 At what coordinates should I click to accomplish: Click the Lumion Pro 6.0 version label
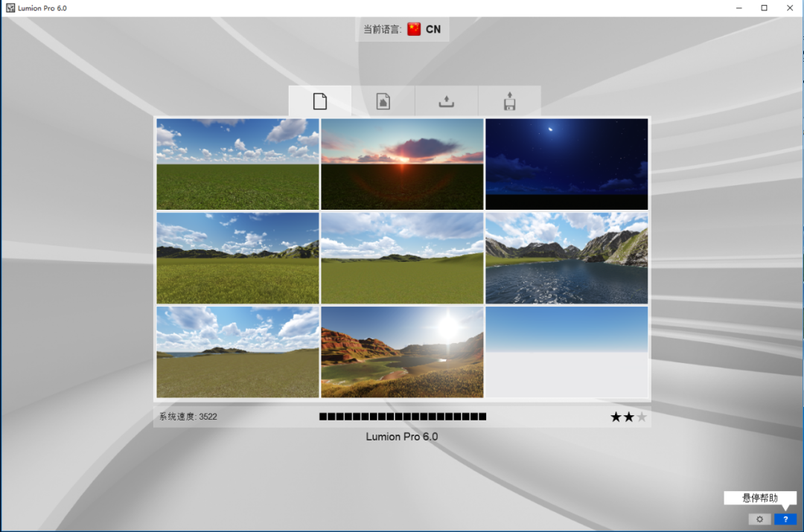[x=401, y=437]
